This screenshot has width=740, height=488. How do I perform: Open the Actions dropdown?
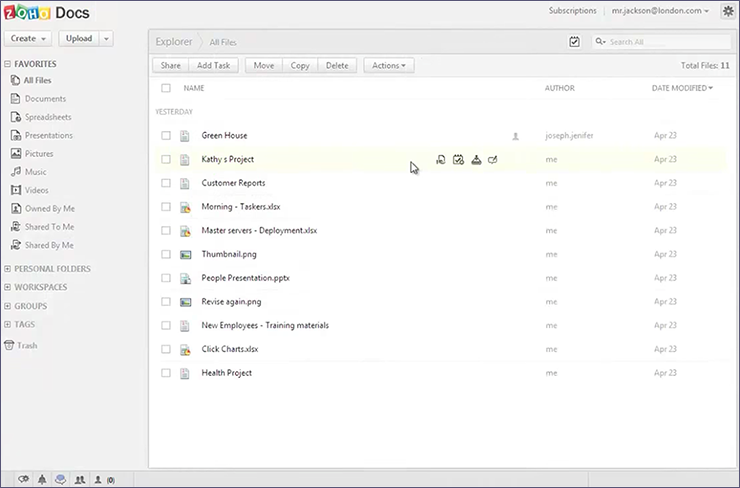pos(388,66)
